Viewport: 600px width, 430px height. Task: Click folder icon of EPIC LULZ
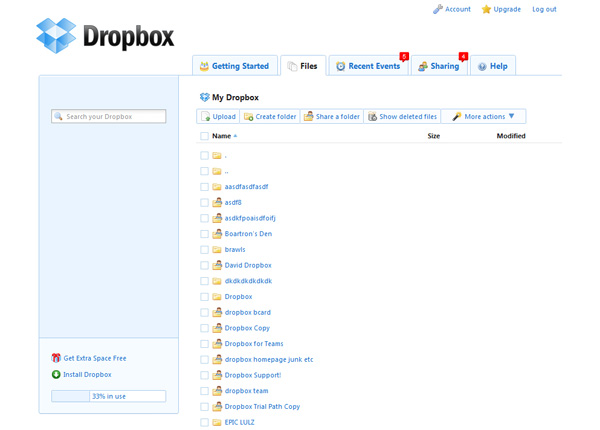[x=217, y=422]
